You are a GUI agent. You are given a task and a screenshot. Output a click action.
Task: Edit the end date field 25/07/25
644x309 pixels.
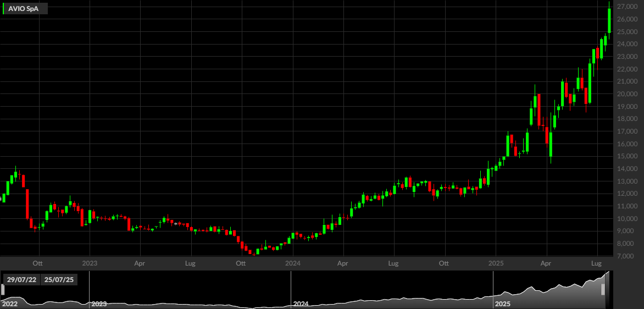coord(59,280)
